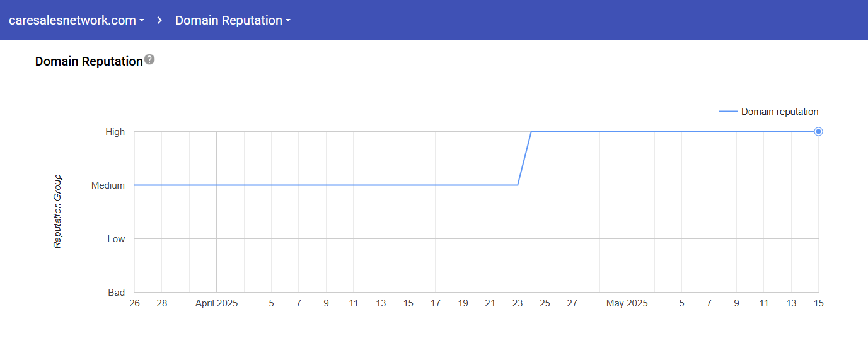
Task: Click the 28 date label on x-axis
Action: 161,303
